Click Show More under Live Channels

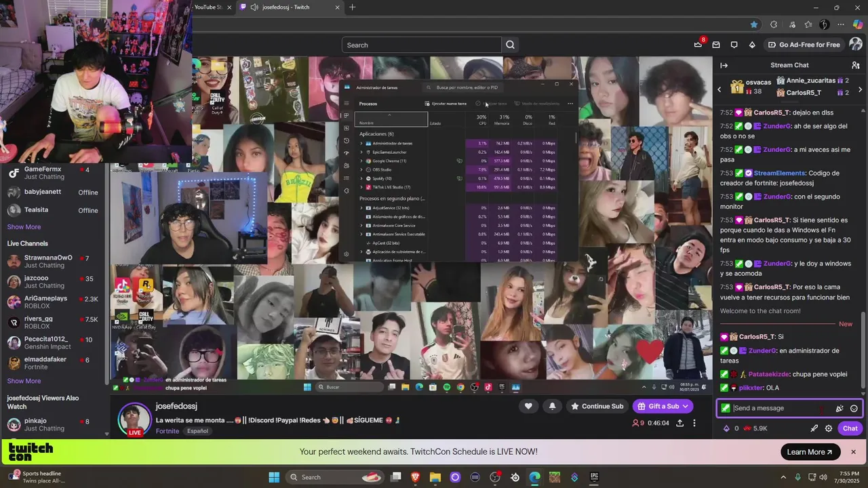[x=24, y=381]
